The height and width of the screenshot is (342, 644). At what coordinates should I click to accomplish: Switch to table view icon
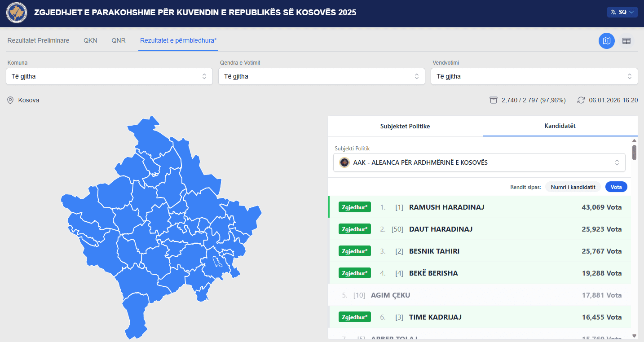click(x=626, y=41)
